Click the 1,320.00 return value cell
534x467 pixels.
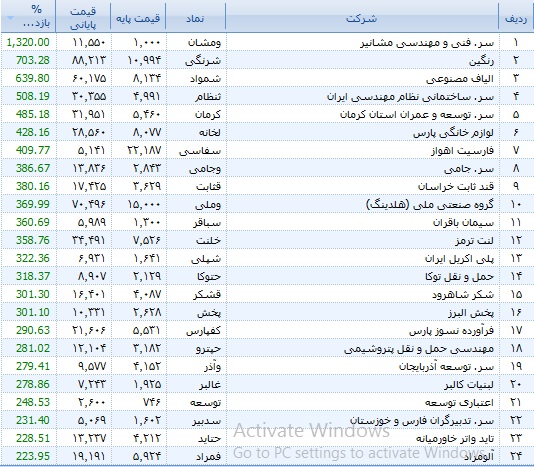pyautogui.click(x=28, y=42)
